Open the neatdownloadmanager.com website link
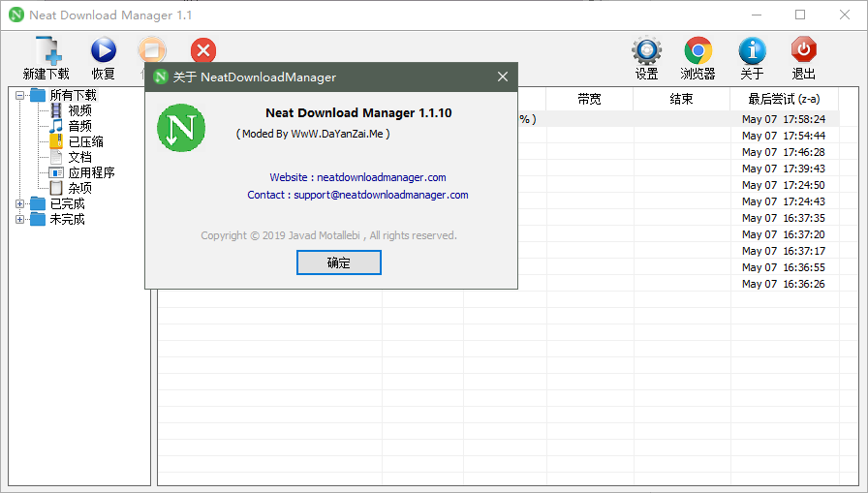 coord(382,177)
